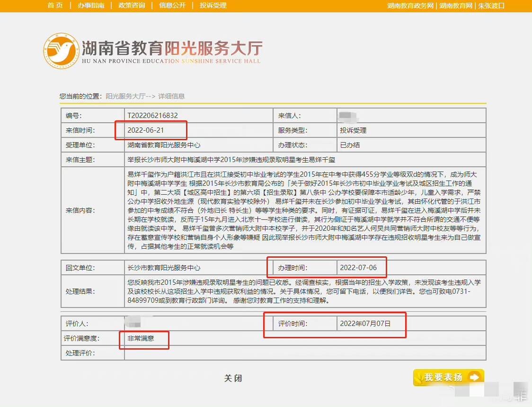Click the 非常满意 satisfaction rating
This screenshot has height=407, width=532.
tap(141, 338)
